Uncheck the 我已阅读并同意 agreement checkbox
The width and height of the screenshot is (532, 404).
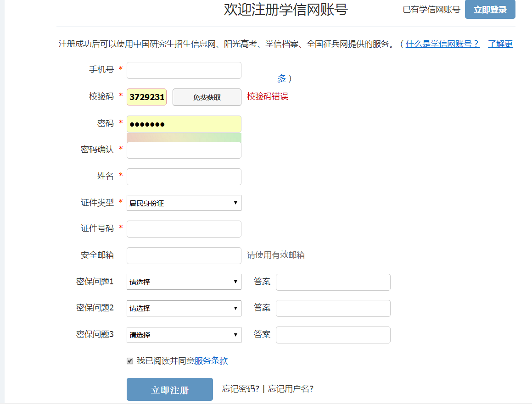[x=130, y=360]
